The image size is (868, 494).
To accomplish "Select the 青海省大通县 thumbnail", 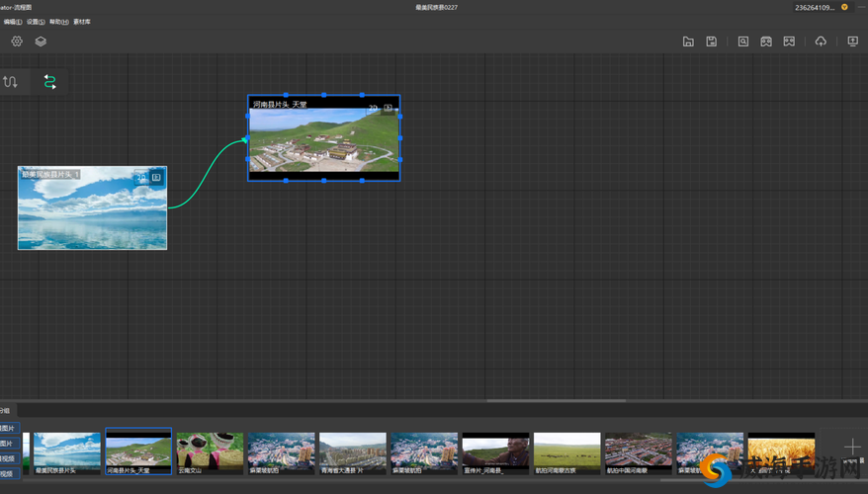I will click(x=353, y=453).
